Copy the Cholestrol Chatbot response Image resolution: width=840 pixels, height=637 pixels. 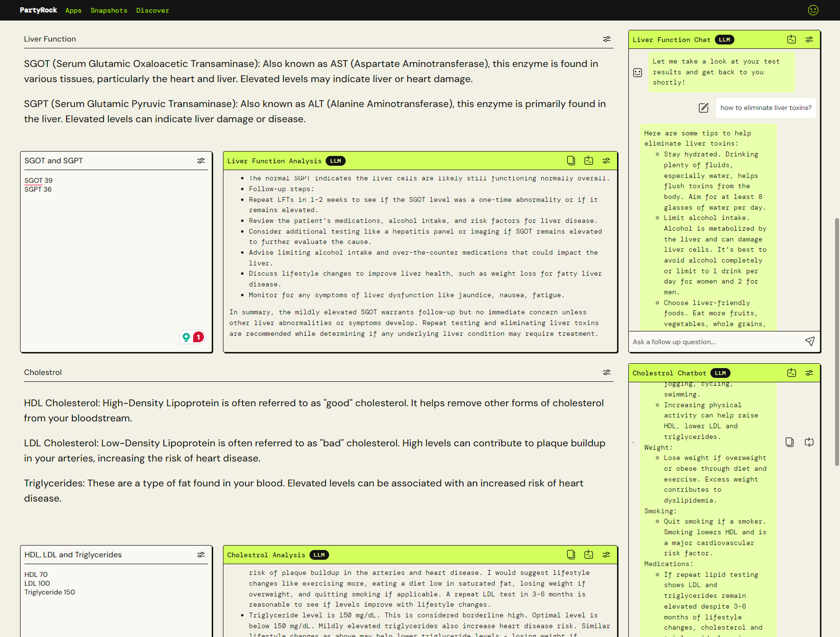coord(790,442)
